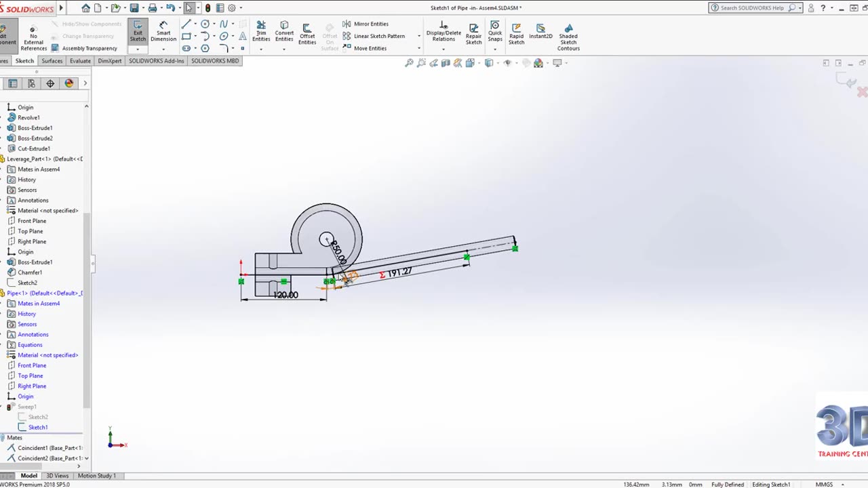
Task: Toggle No External References
Action: pos(33,37)
